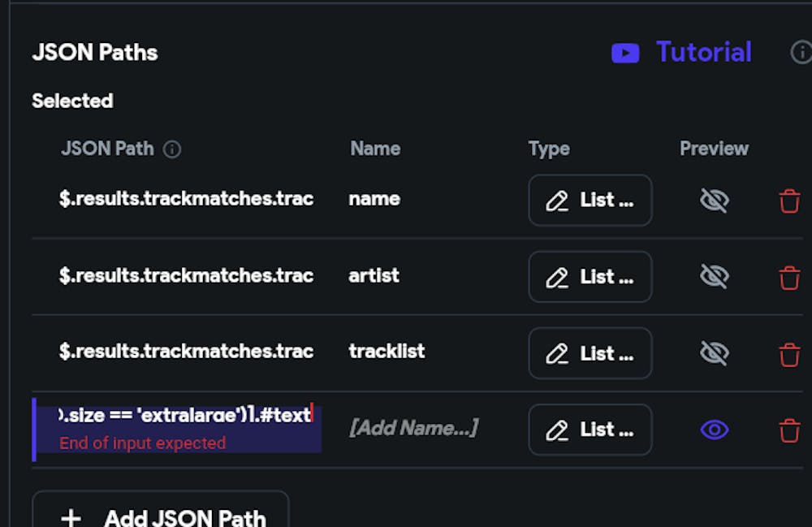812x527 pixels.
Task: Hide preview for the extralarge path row
Action: [714, 430]
